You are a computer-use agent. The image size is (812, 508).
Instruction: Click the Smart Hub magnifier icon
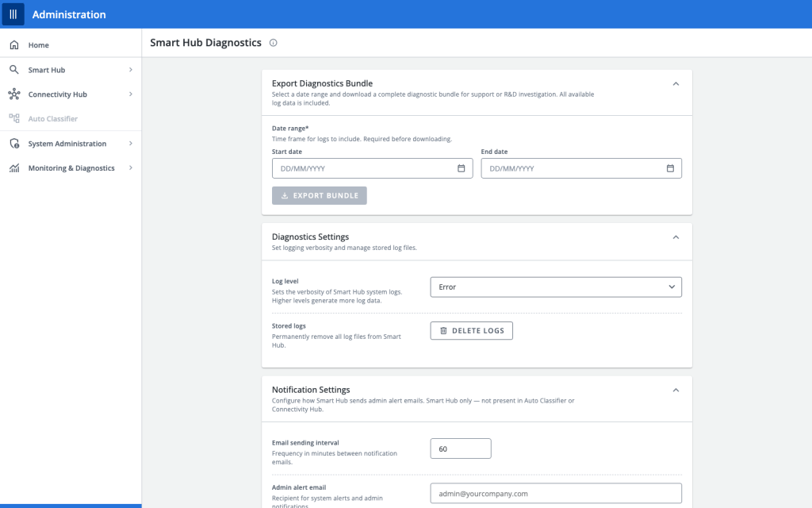(14, 70)
